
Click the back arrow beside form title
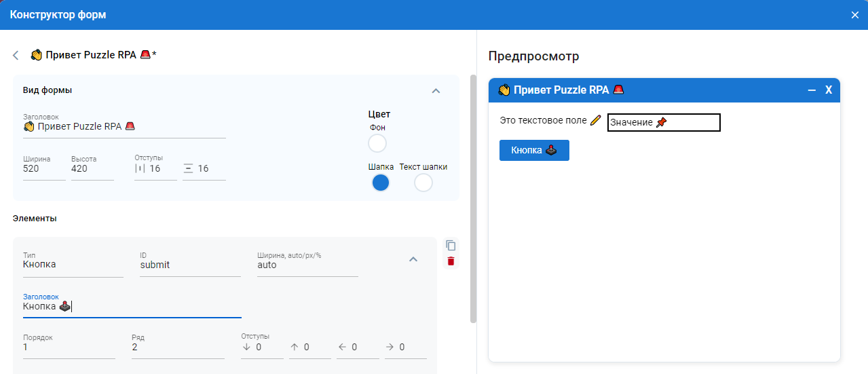[x=16, y=55]
